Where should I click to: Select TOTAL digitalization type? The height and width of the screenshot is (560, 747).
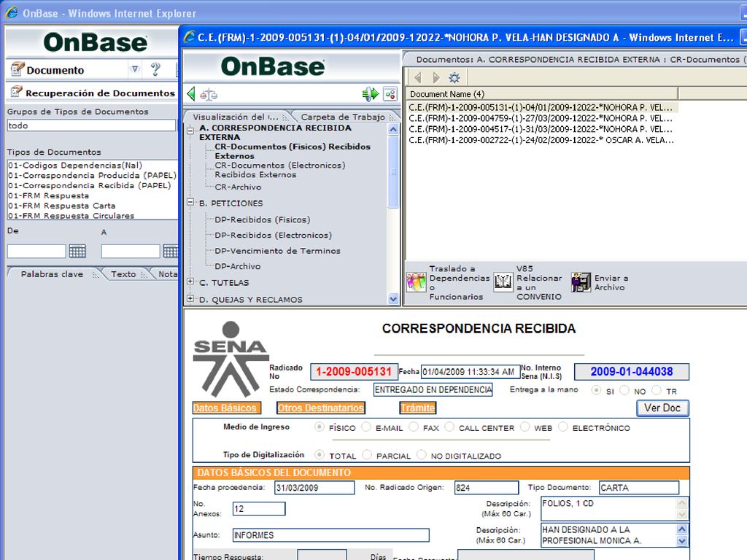(x=320, y=455)
